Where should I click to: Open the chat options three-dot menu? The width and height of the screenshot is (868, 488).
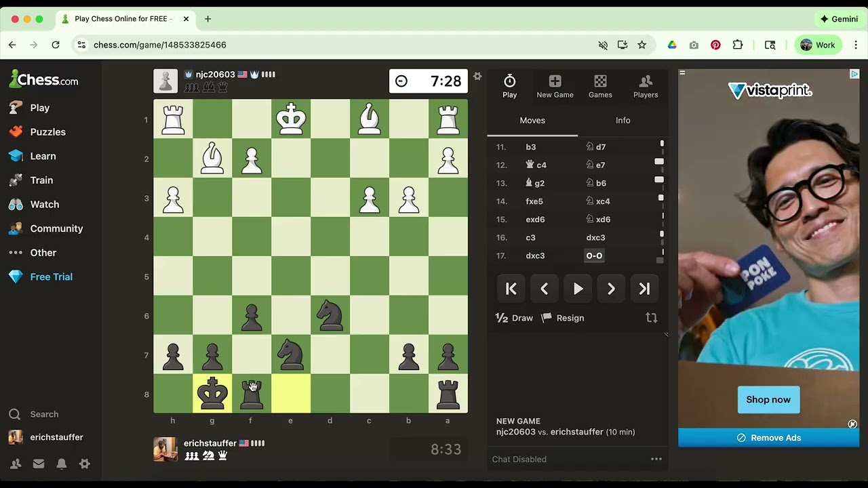[656, 459]
